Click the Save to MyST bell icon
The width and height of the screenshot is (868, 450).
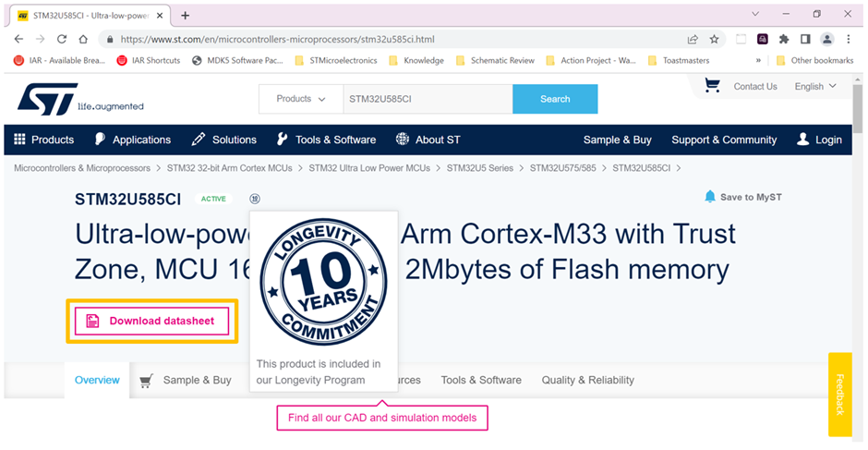(710, 196)
